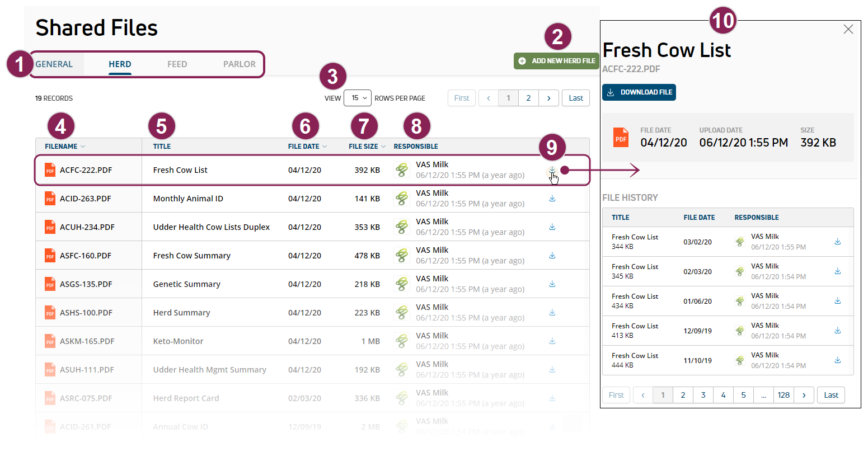Download the ACID-263.PDF file via row icon

pyautogui.click(x=552, y=198)
